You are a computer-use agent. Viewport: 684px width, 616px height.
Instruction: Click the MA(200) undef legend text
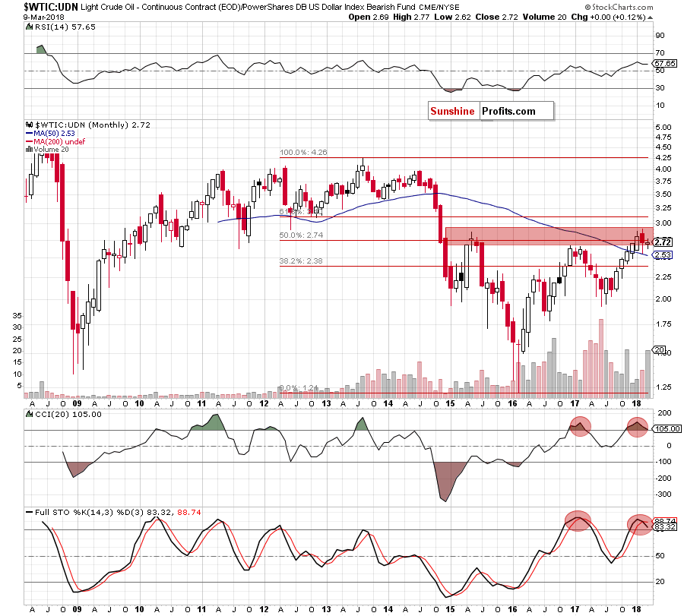tap(59, 142)
